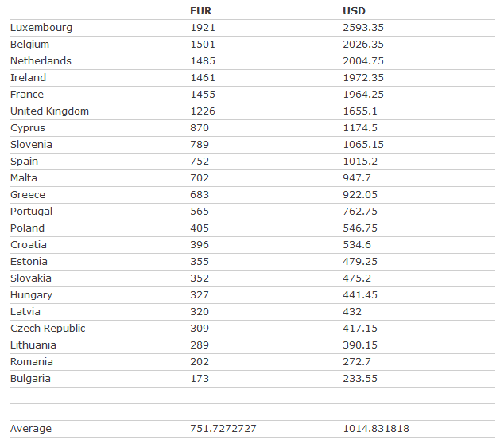Select Bulgaria's USD value 233.55
The width and height of the screenshot is (504, 444).
click(360, 379)
